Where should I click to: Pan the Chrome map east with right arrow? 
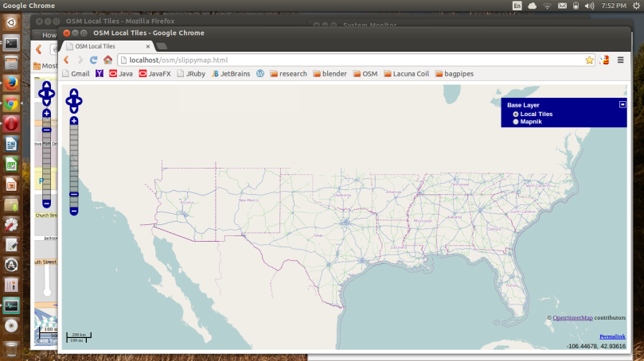click(79, 101)
